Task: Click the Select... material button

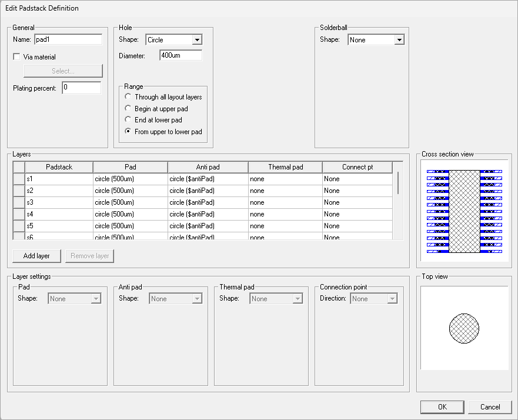Action: click(63, 71)
